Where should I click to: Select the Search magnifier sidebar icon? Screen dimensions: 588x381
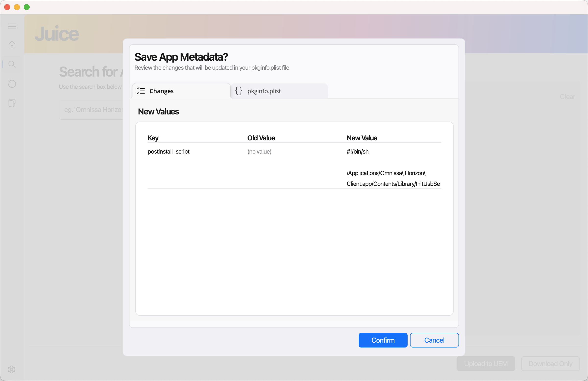coord(12,64)
